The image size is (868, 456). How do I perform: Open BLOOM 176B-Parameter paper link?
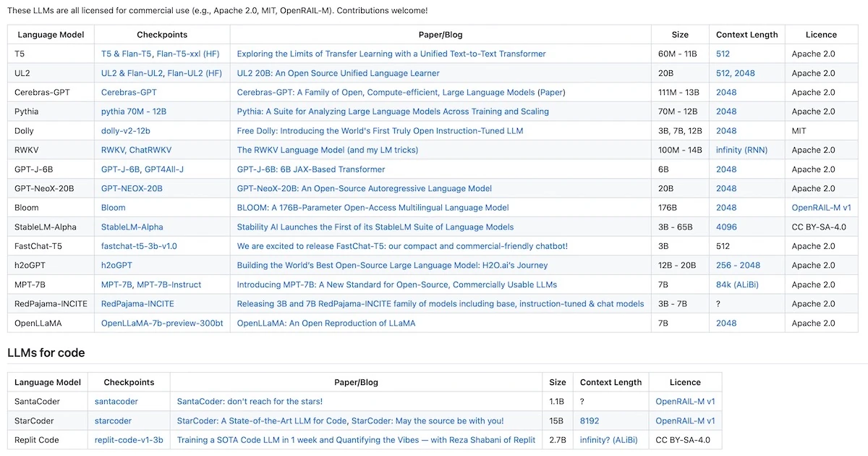coord(373,208)
